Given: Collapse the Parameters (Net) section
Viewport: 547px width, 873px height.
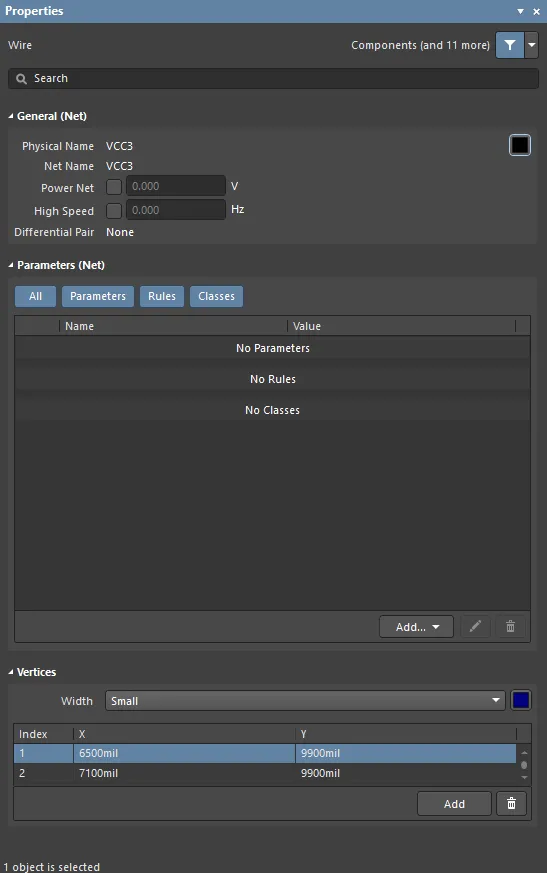Looking at the screenshot, I should tap(11, 266).
